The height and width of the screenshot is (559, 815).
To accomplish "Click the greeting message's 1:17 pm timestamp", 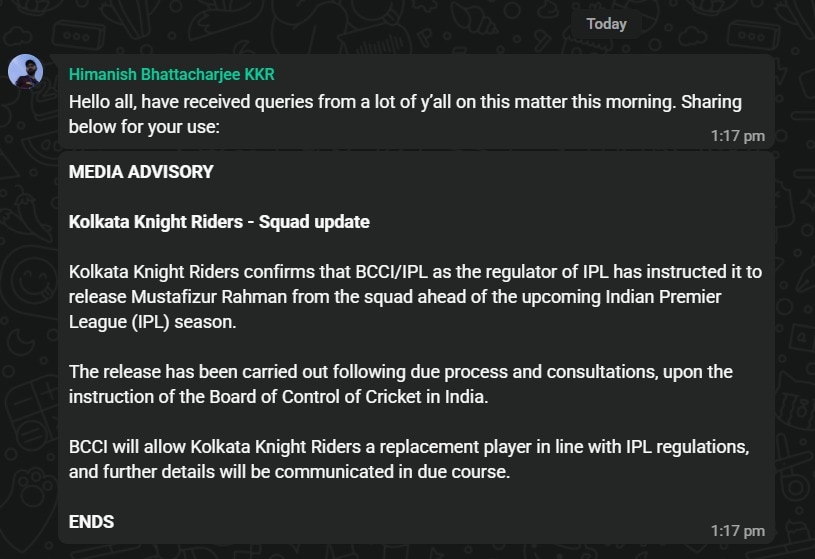I will (x=738, y=136).
